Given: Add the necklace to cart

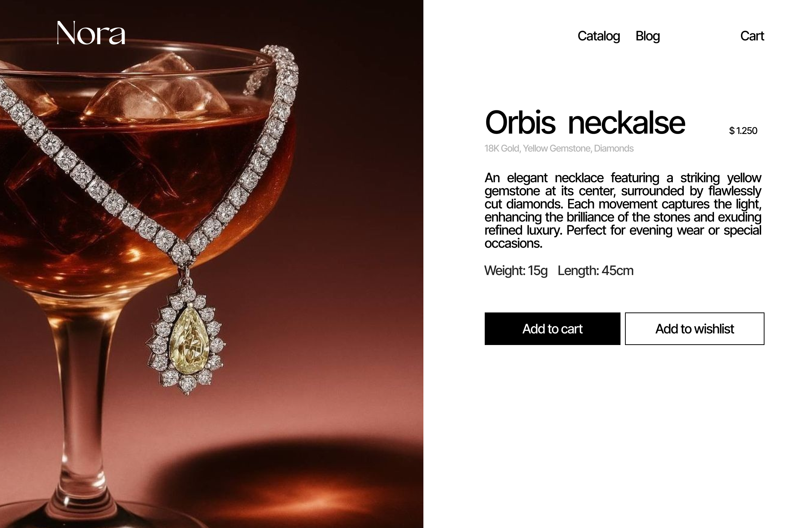Looking at the screenshot, I should [x=552, y=329].
